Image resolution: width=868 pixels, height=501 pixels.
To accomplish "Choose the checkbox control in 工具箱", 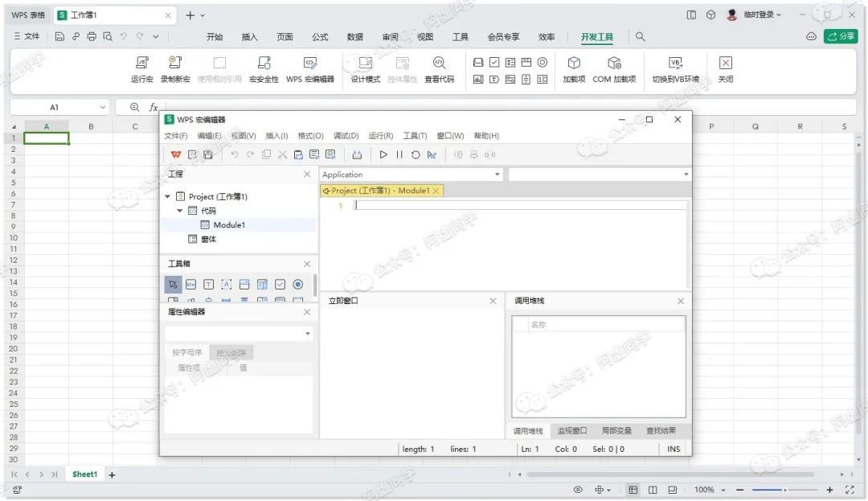I will click(x=280, y=284).
